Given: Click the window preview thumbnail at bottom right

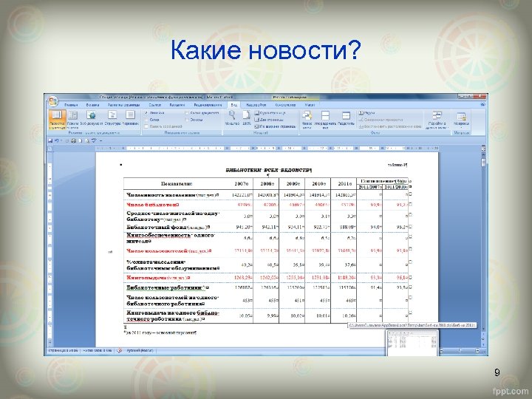Looking at the screenshot, I should (x=412, y=343).
